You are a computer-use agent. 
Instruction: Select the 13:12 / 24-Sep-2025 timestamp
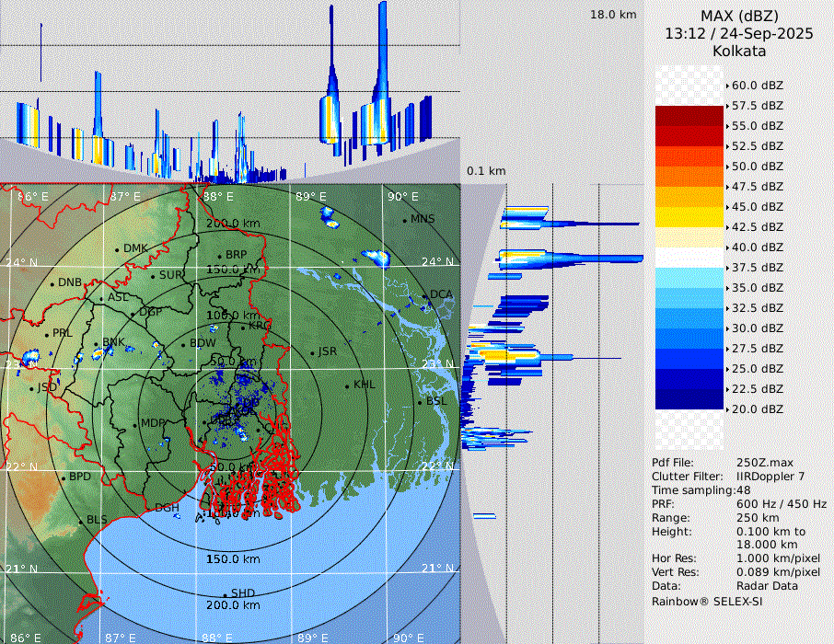click(x=739, y=33)
